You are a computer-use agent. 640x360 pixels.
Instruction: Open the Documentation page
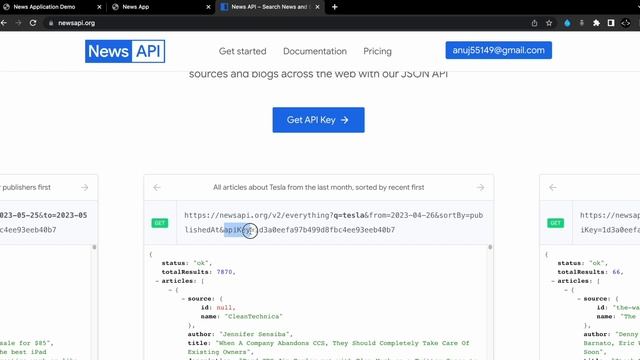point(315,51)
